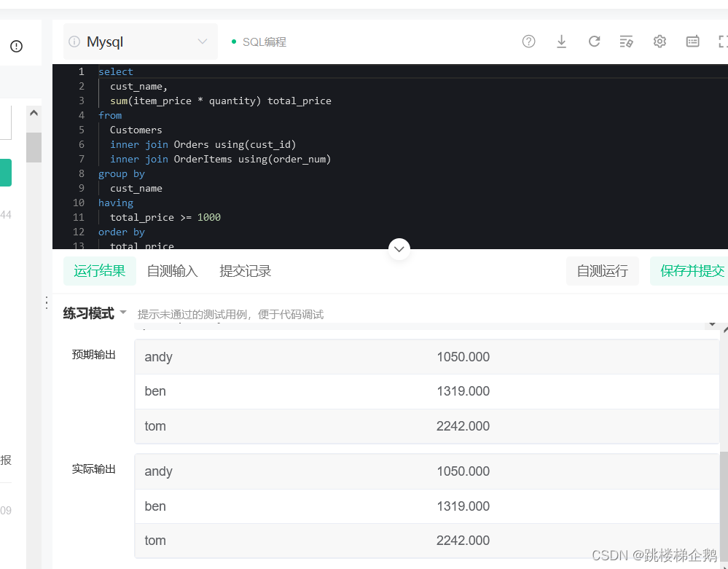
Task: Click 'having' keyword on line 10
Action: click(x=116, y=203)
